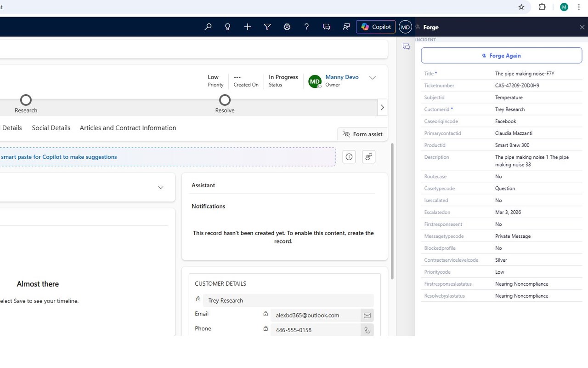This screenshot has width=588, height=368.
Task: Click the Contractservicelevelcode value Silver
Action: pos(501,260)
